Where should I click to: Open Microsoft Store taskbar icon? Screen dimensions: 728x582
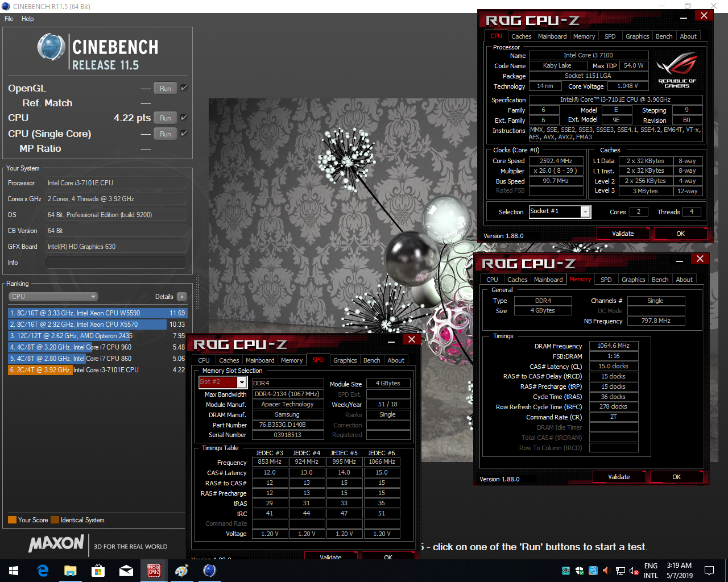(98, 571)
